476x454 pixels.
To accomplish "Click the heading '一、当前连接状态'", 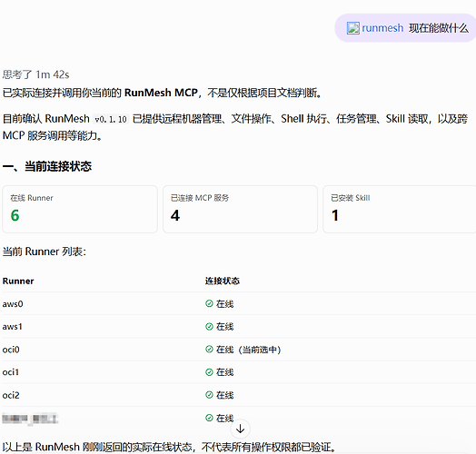I will click(47, 166).
